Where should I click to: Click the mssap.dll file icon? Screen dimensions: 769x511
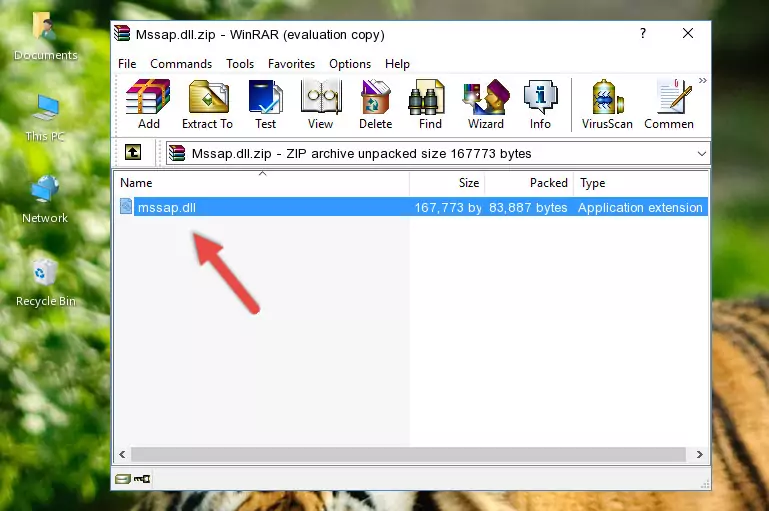click(x=126, y=206)
